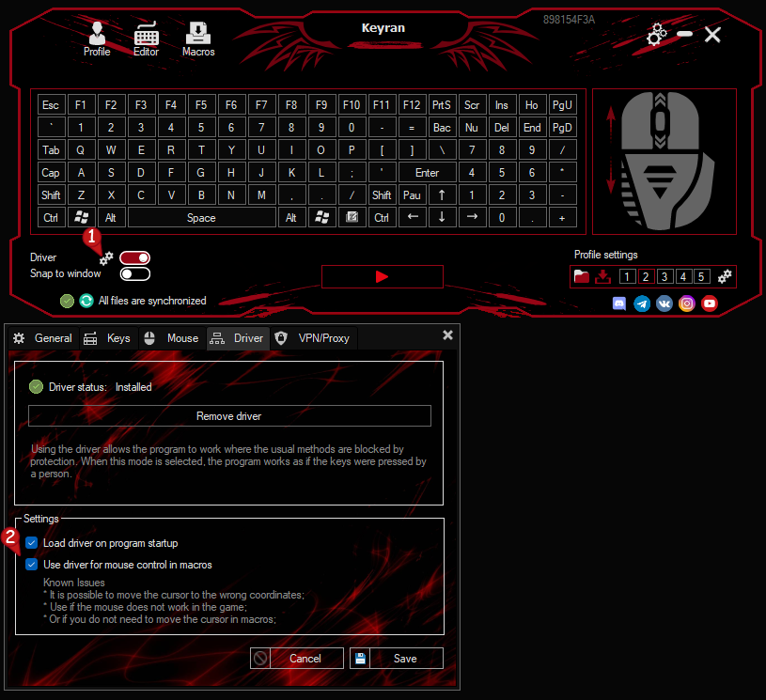Open the Discord link icon
The image size is (766, 700).
click(x=619, y=303)
